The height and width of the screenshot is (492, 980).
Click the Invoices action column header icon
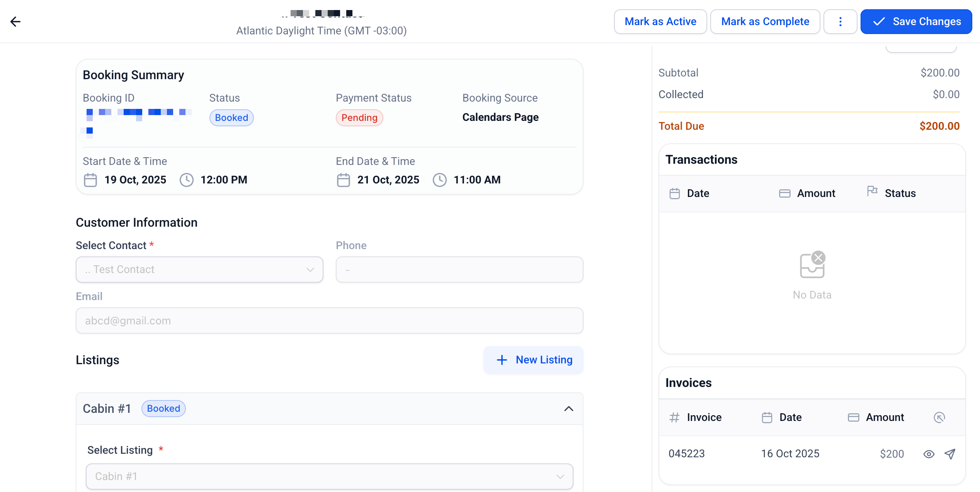coord(939,417)
